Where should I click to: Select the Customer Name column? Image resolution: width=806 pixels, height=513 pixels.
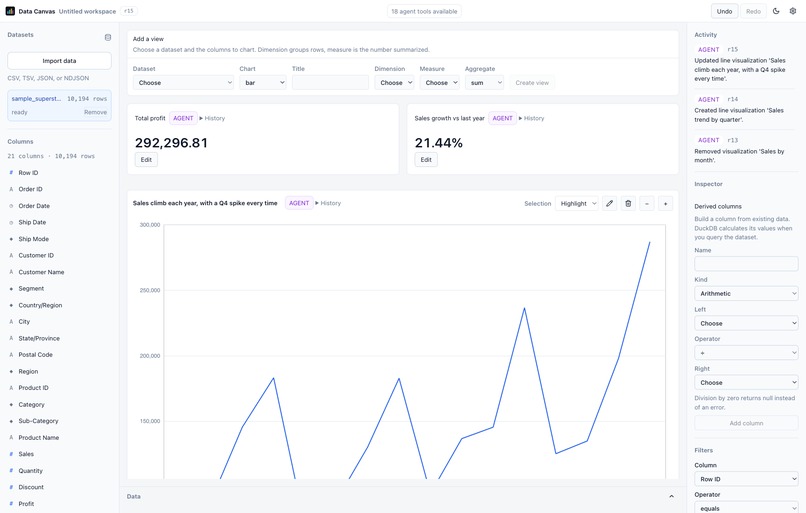click(x=41, y=272)
